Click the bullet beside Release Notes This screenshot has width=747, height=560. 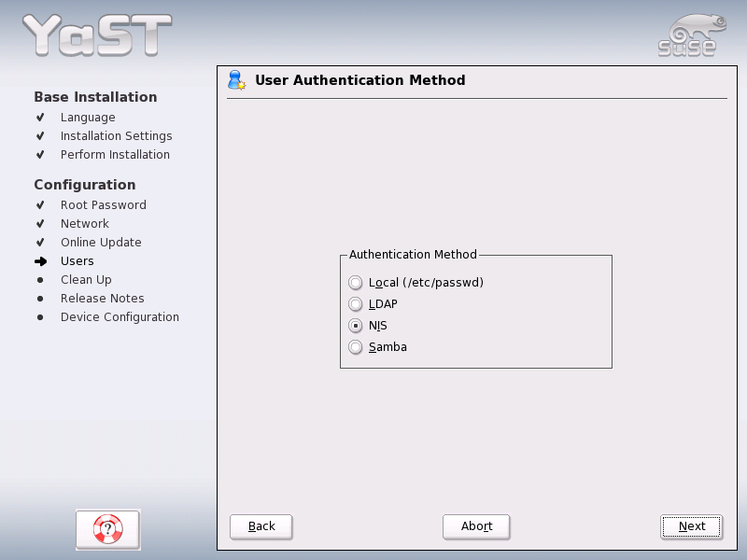click(x=40, y=299)
